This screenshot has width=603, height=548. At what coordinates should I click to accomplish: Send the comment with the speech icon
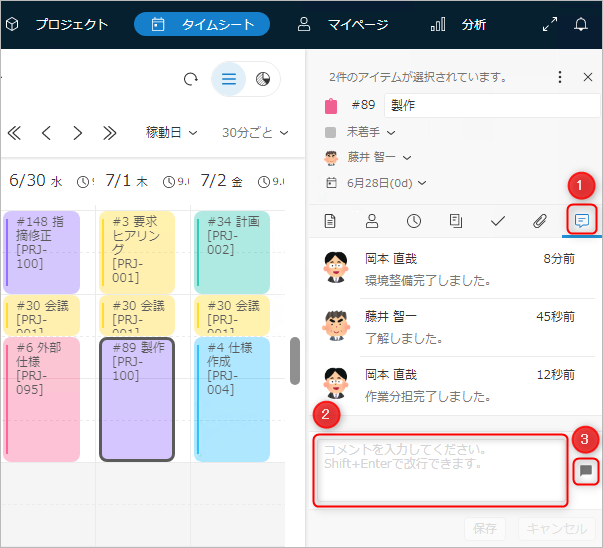pos(586,470)
